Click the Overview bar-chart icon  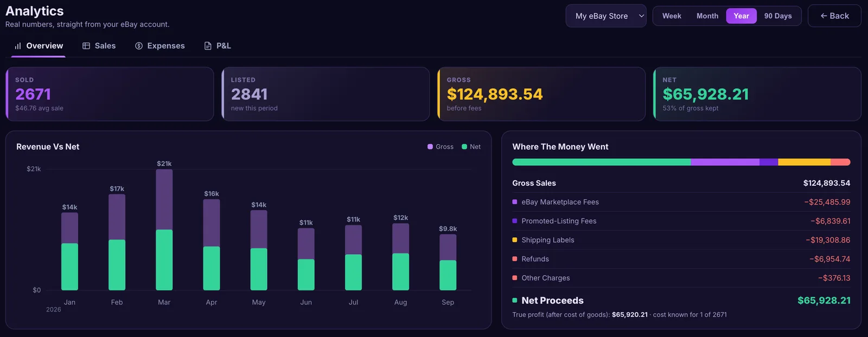(x=18, y=46)
